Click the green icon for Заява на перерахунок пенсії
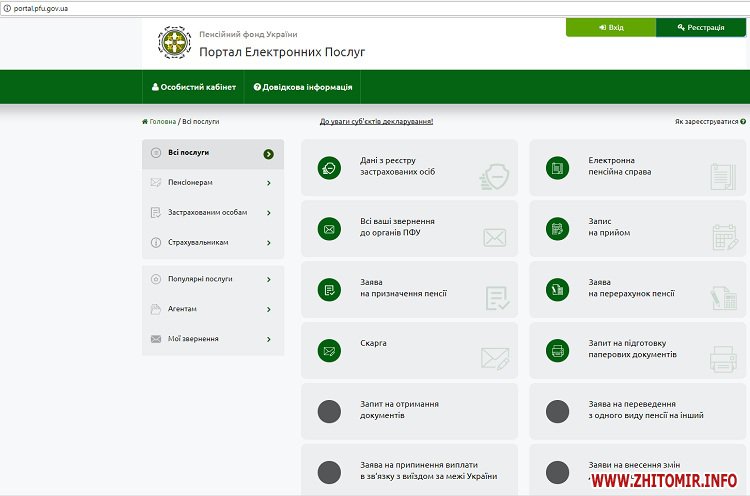 click(557, 290)
